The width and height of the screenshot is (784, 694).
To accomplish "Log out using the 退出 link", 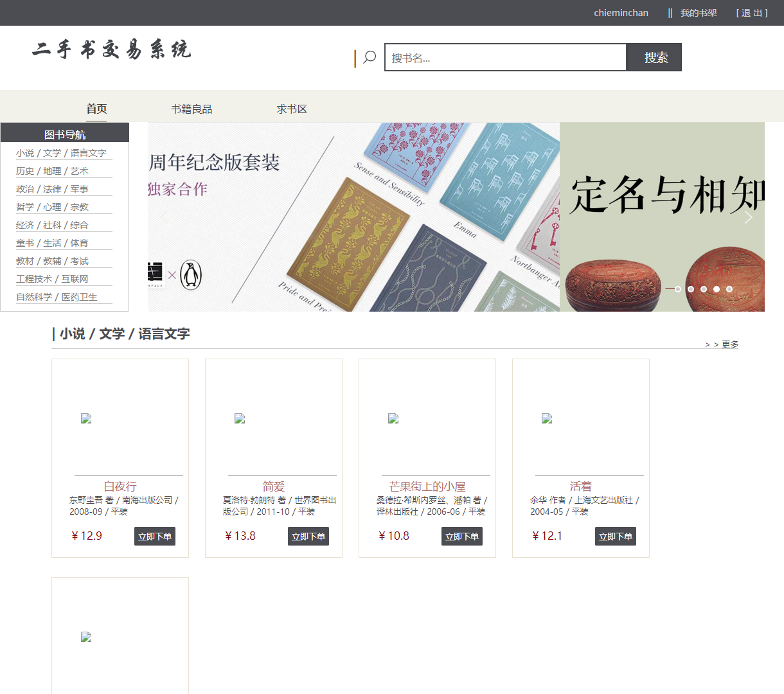I will click(x=752, y=13).
